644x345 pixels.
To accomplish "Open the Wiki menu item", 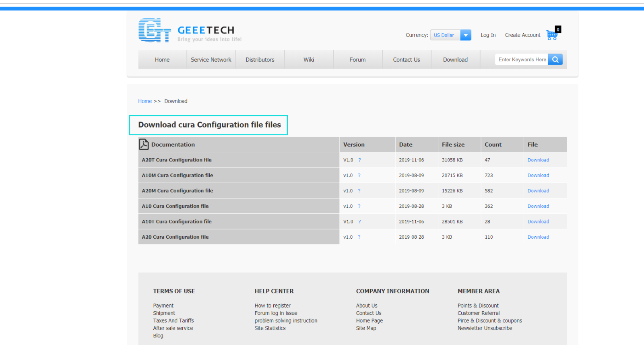I will pos(309,60).
